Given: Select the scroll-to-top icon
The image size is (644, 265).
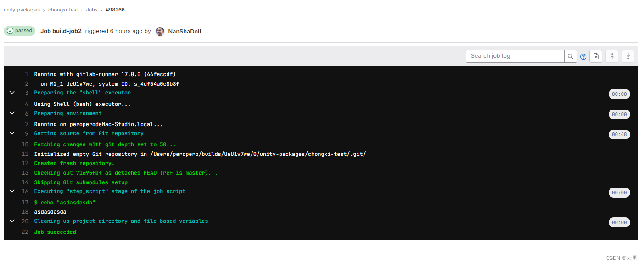Looking at the screenshot, I should [x=612, y=56].
